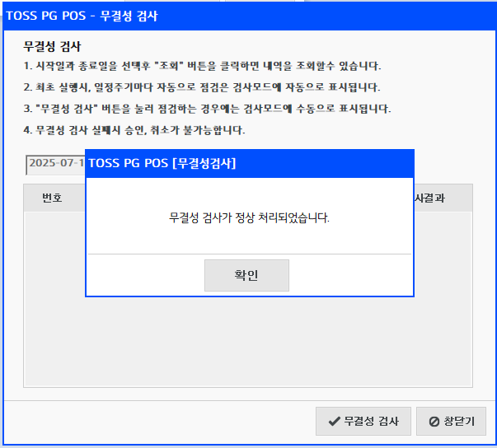497x448 pixels.
Task: Click the message 무결성 검사가 정상 처리되었습니다.
Action: click(x=249, y=217)
